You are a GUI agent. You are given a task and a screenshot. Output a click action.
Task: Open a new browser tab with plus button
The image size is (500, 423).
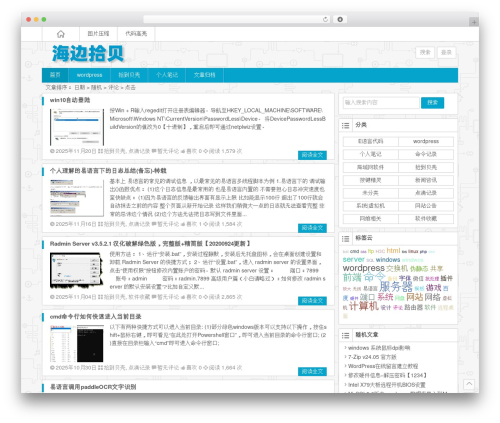coord(474,22)
